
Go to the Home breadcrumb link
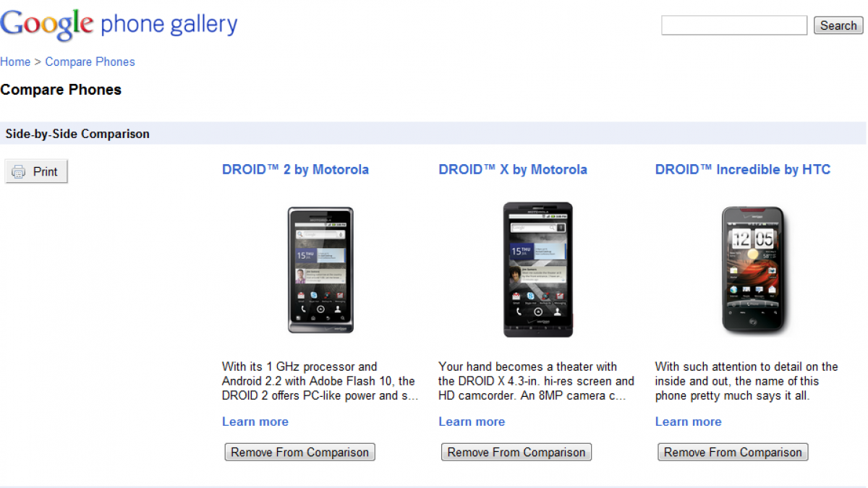tap(15, 62)
